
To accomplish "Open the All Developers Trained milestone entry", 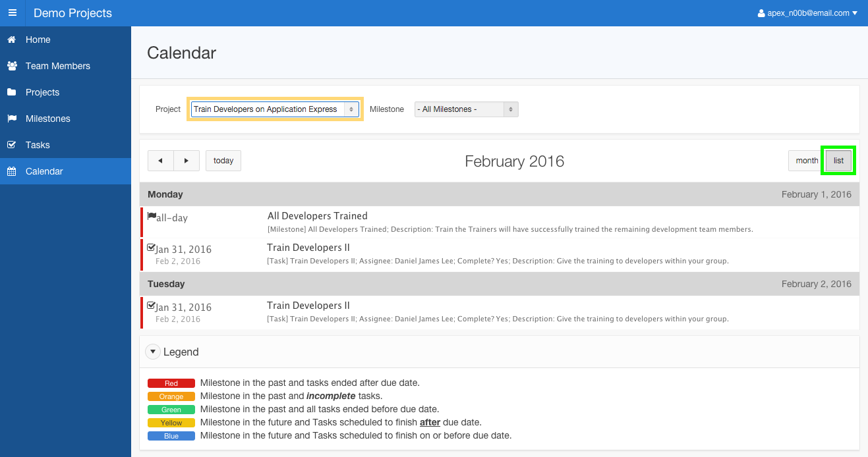I will 318,216.
